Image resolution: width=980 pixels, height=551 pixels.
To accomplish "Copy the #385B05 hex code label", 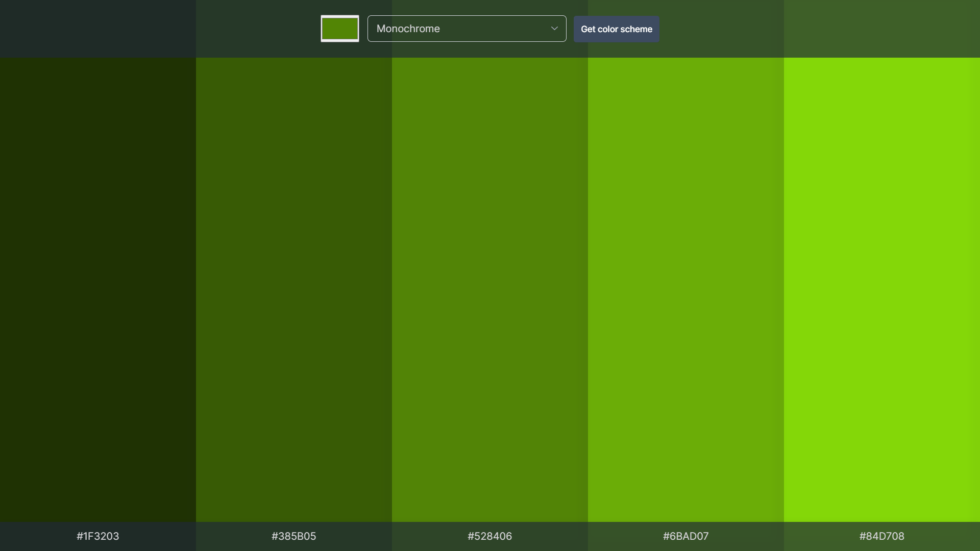I will click(x=294, y=536).
